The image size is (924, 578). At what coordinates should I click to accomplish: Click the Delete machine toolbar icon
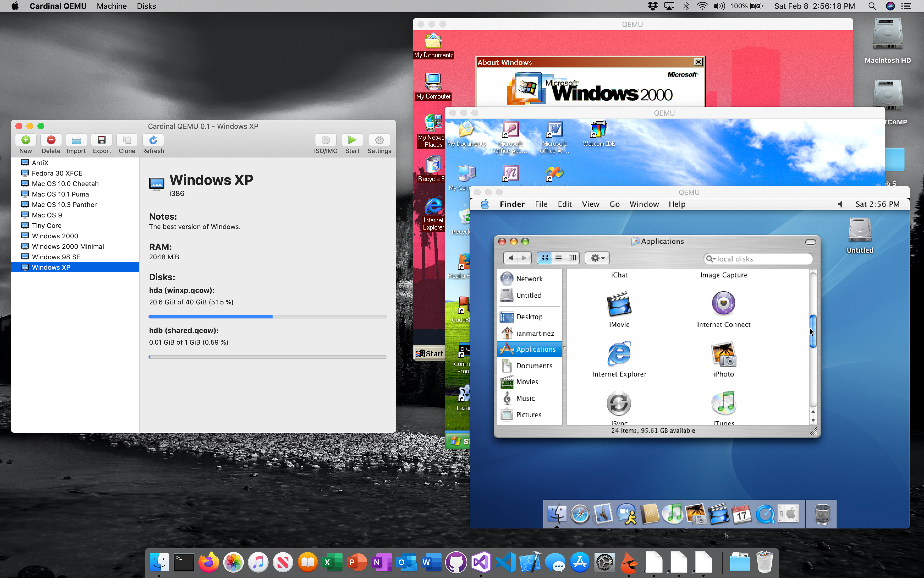pyautogui.click(x=51, y=140)
